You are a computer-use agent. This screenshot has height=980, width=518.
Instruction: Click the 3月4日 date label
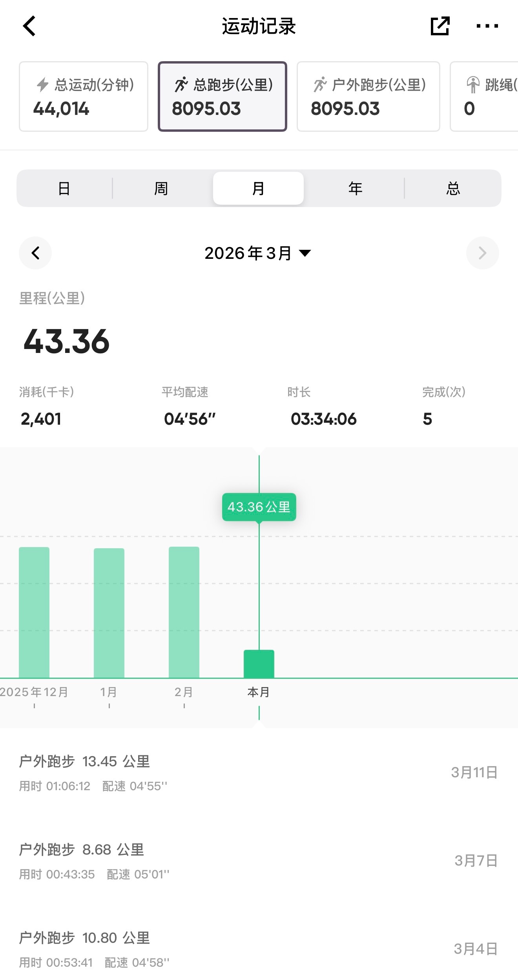click(476, 949)
